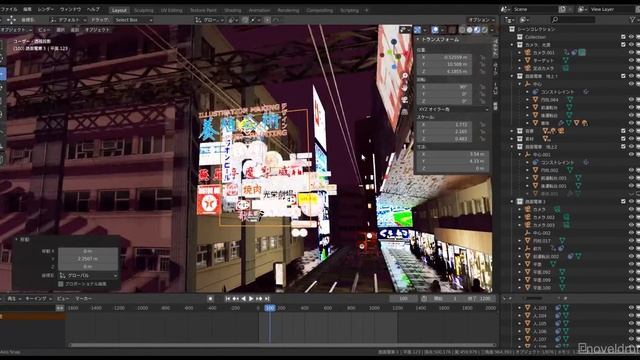Click the Scene selector field
Screen dimensions: 640x360
tap(535, 9)
